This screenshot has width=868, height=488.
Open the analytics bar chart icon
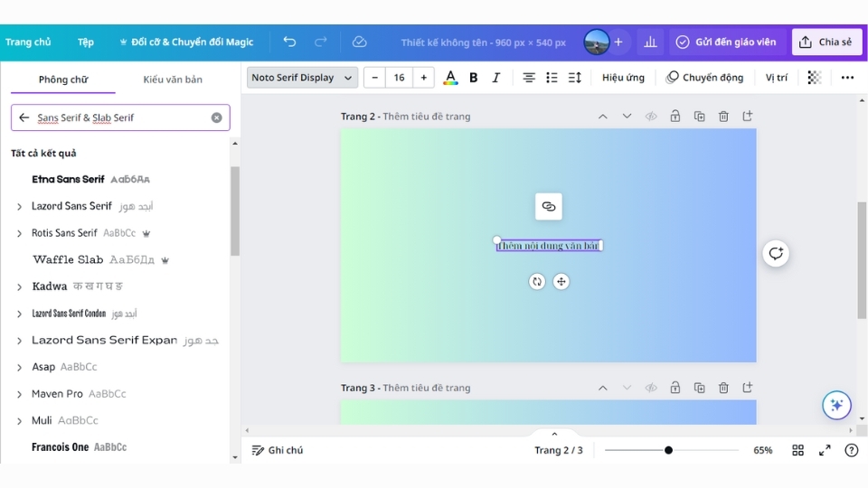click(x=650, y=42)
